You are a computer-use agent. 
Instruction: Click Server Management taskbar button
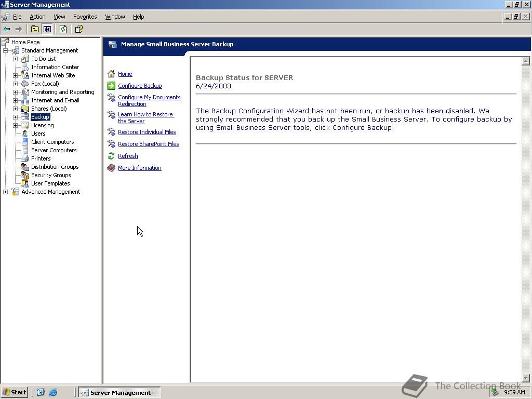pyautogui.click(x=119, y=393)
